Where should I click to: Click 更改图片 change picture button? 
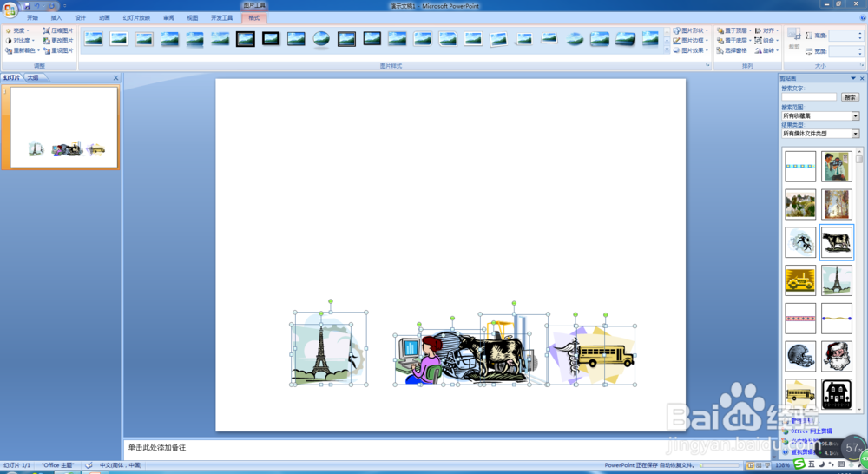coord(58,41)
